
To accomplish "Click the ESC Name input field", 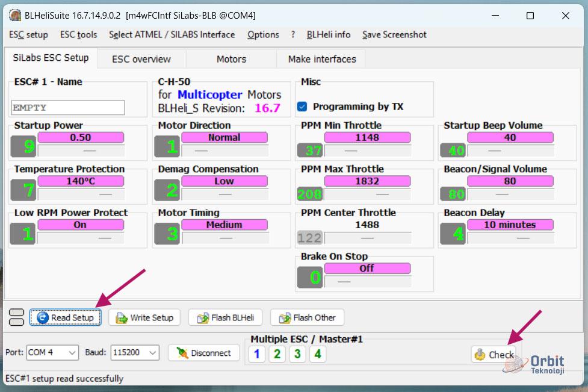I will (x=67, y=108).
